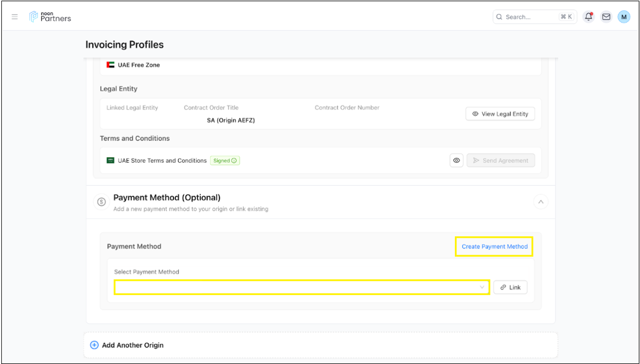
Task: Click the noon Partners logo
Action: (x=50, y=17)
